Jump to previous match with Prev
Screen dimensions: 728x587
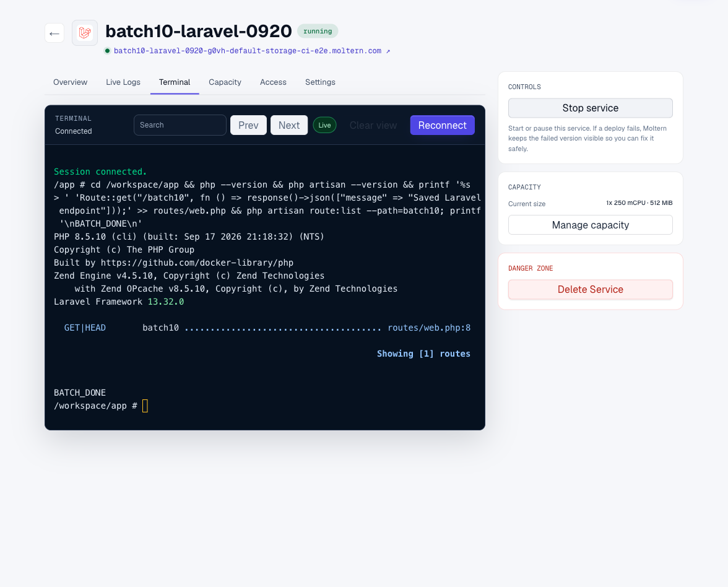tap(248, 125)
